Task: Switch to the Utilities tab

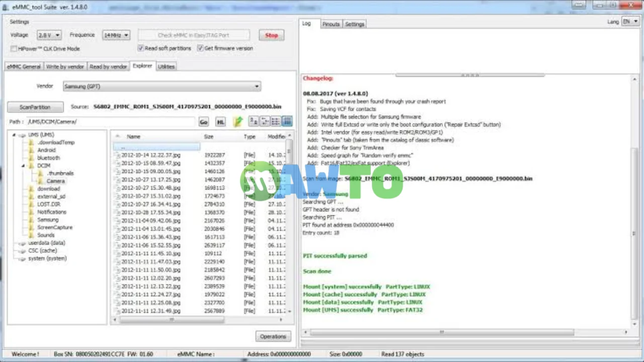Action: [x=166, y=66]
